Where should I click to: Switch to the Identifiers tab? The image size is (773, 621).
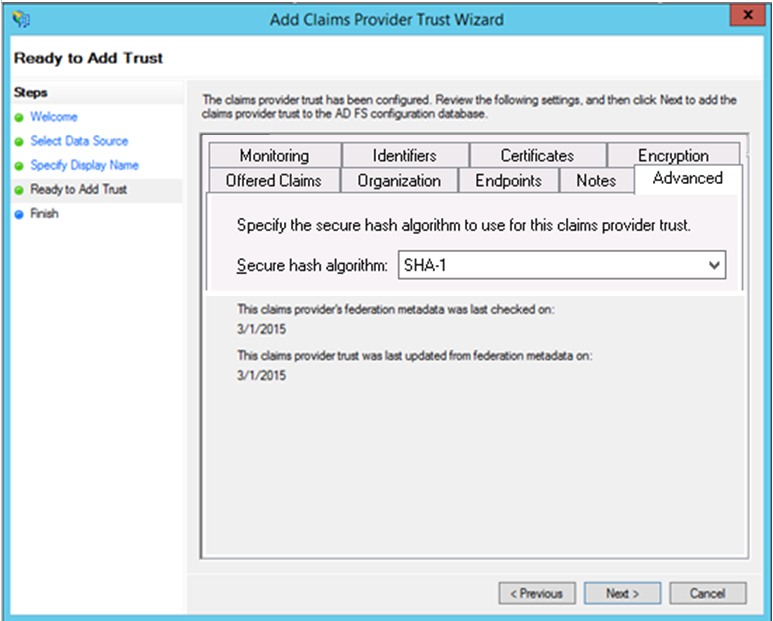point(404,156)
